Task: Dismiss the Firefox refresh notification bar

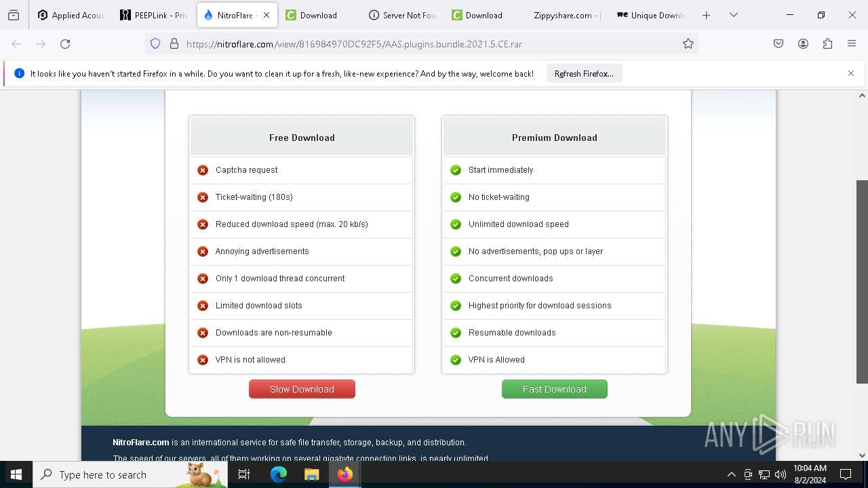Action: point(851,73)
